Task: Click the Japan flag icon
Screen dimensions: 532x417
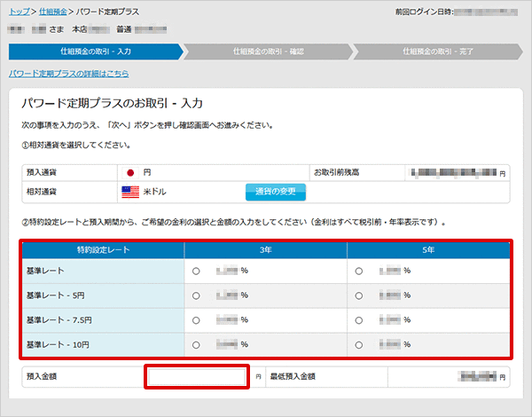Action: (129, 172)
